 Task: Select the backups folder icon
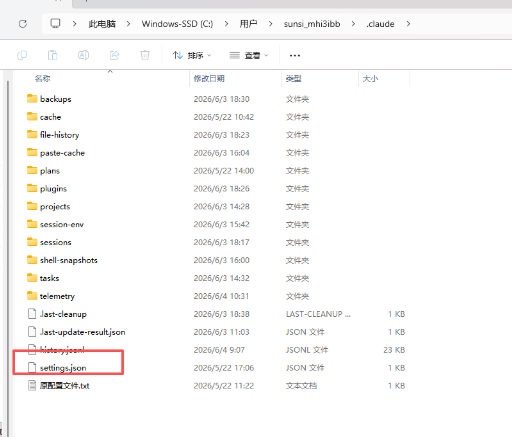[x=32, y=98]
